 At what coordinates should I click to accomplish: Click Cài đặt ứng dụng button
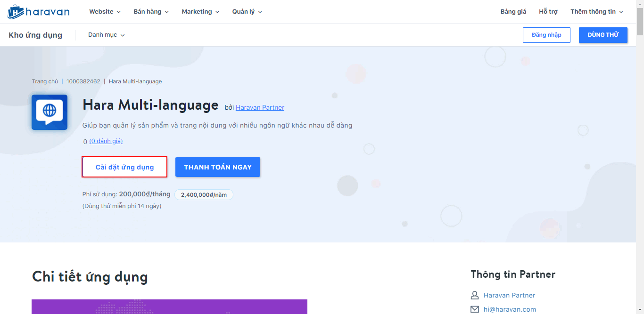[x=124, y=167]
